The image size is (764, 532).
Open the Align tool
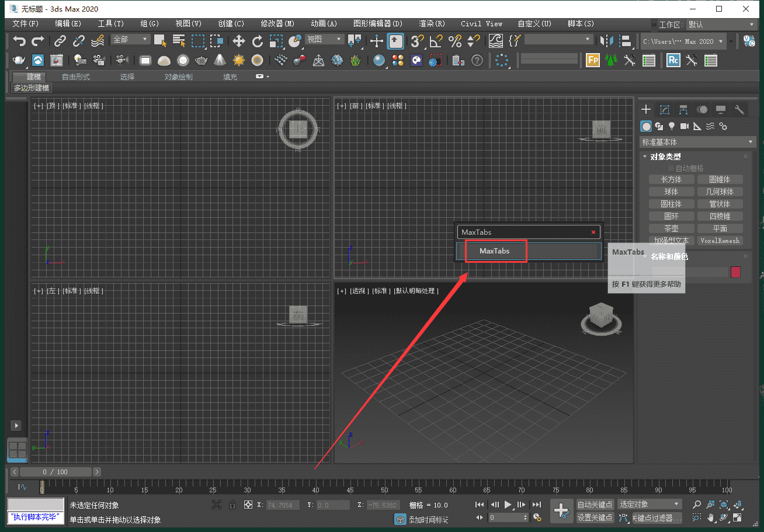[x=626, y=41]
